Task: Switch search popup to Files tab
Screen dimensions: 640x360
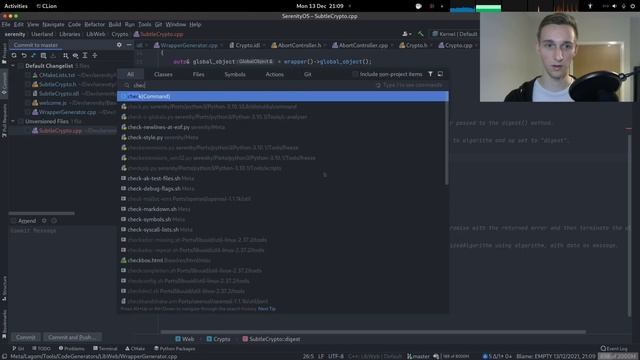Action: point(199,74)
